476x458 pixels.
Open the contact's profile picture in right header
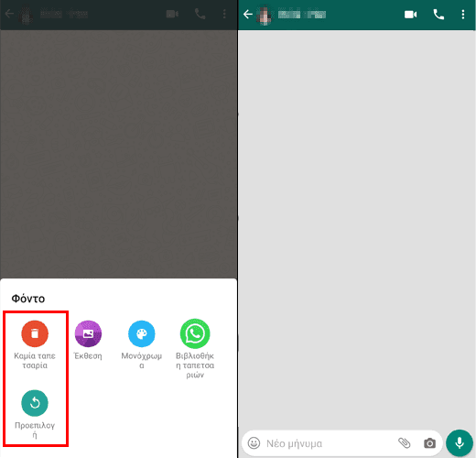(x=265, y=15)
